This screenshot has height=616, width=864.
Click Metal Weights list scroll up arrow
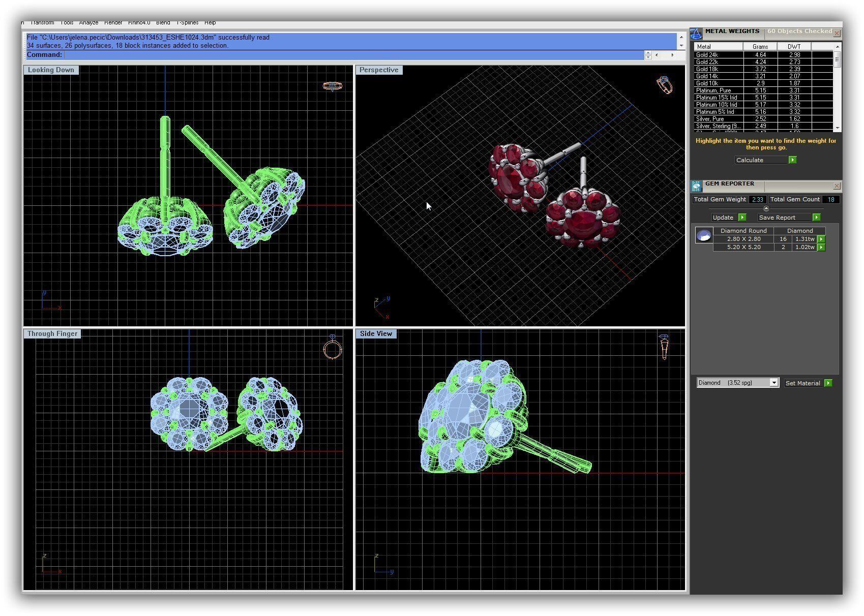tap(837, 46)
